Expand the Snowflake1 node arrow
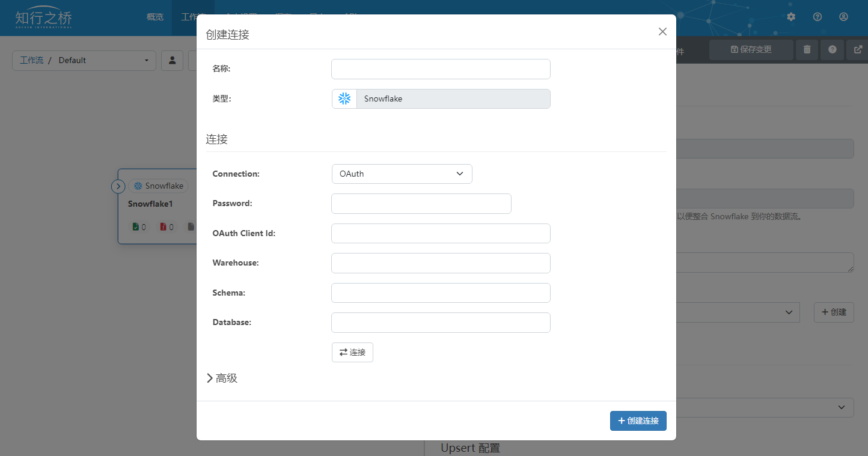 [118, 186]
